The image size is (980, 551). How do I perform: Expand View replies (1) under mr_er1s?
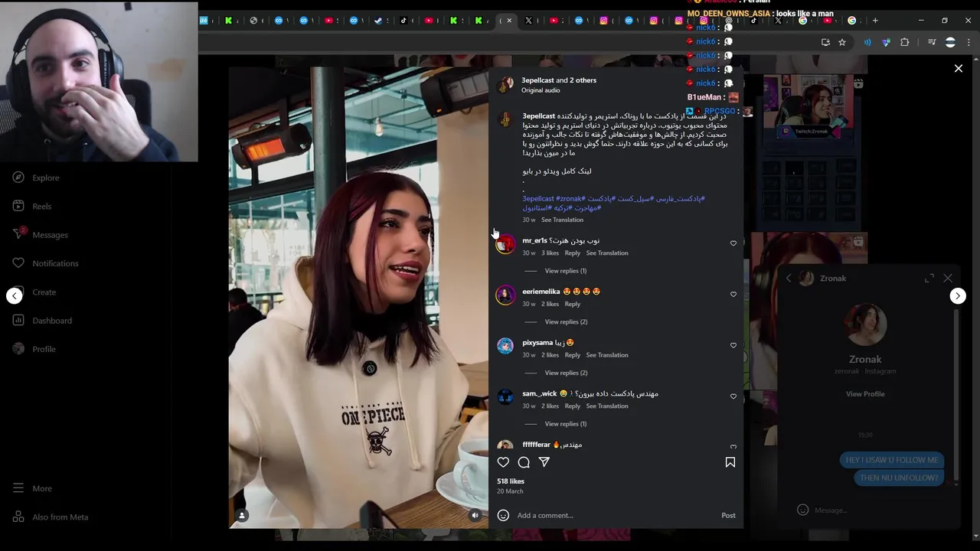point(566,271)
